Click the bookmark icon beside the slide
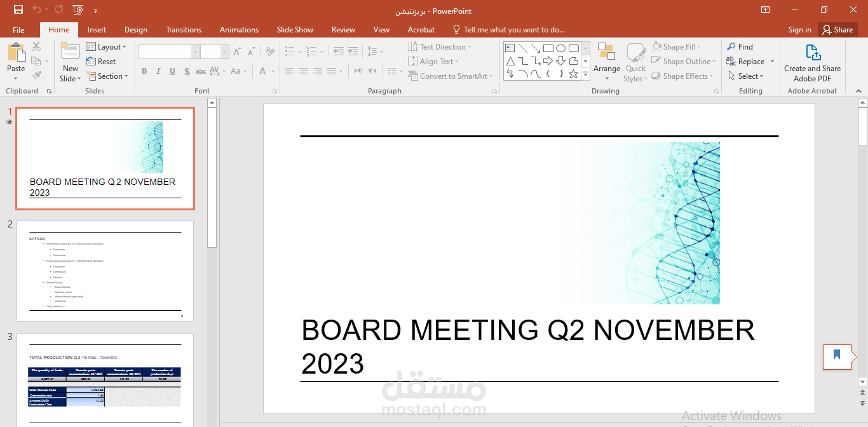 (837, 356)
